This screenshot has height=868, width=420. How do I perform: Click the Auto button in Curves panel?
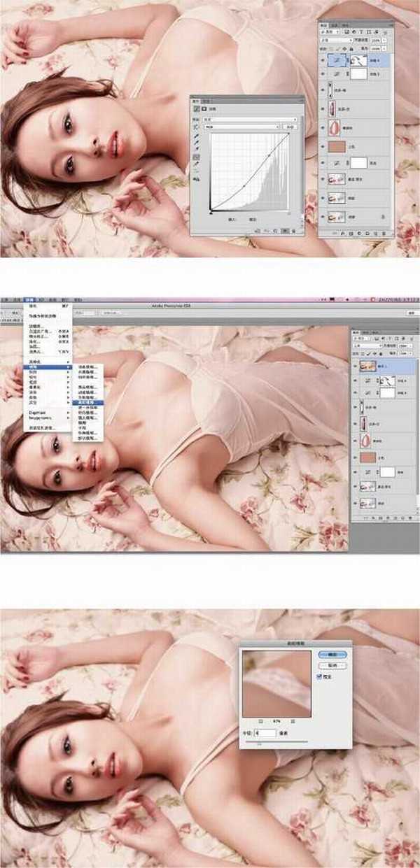[290, 127]
